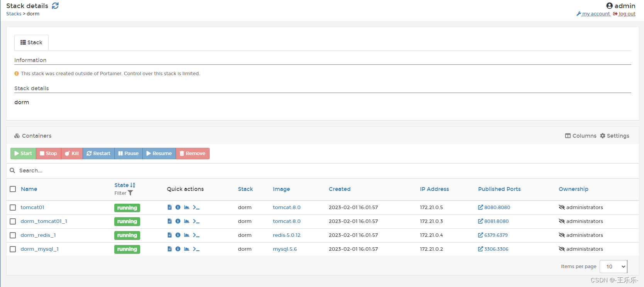644x287 pixels.
Task: Open published port 8081:8080 link
Action: click(493, 221)
